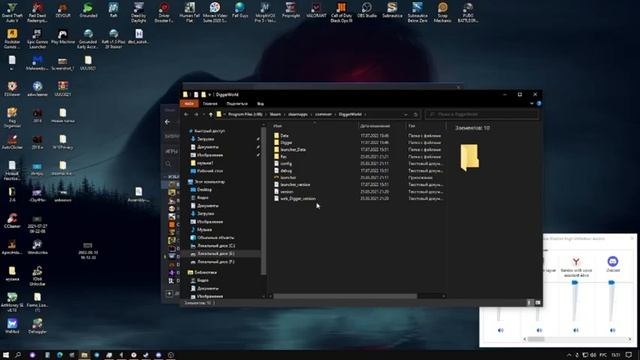Open Quick Access Toolbar customize dropdown

[x=210, y=95]
